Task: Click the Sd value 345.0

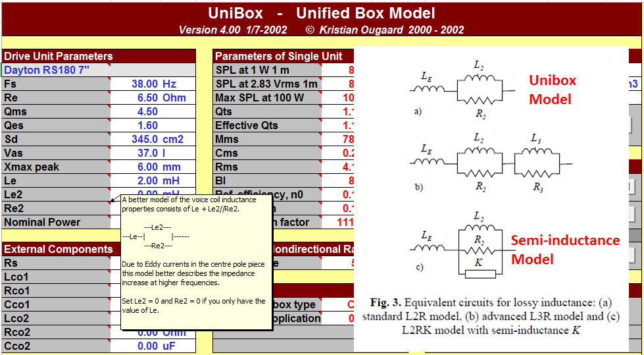Action: 145,139
